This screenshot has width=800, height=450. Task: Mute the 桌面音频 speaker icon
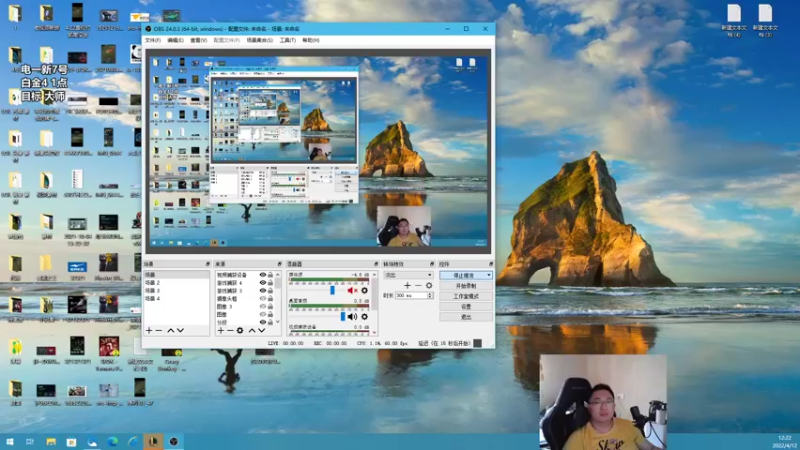tap(352, 317)
